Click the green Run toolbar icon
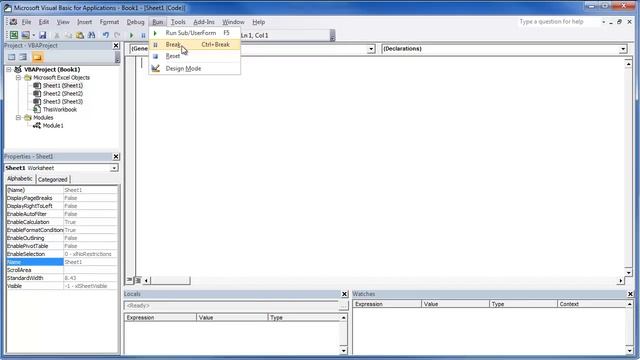Image resolution: width=640 pixels, height=360 pixels. tap(131, 36)
